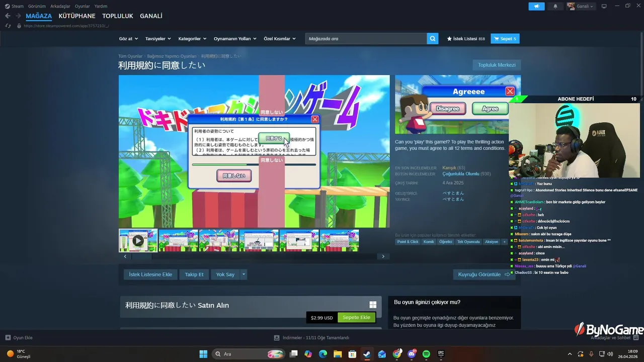Open the Çoğunlukla Olumlu reviews link
The image size is (644, 362).
pyautogui.click(x=460, y=174)
